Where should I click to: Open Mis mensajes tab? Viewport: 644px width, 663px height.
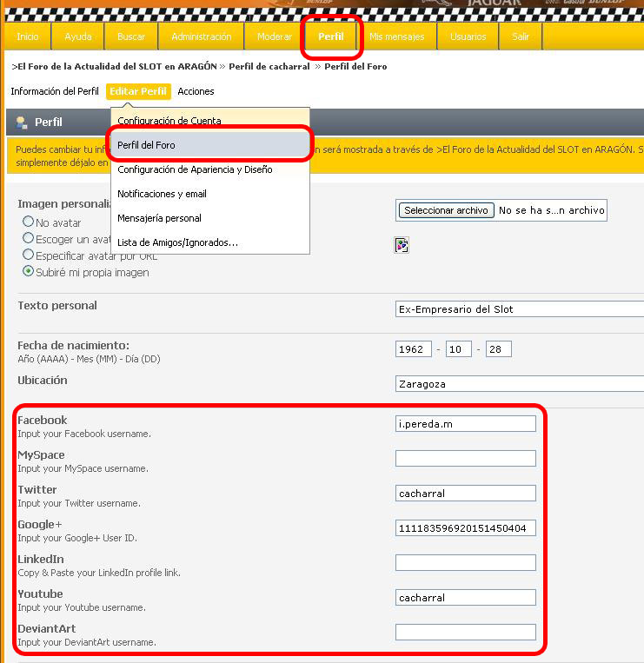396,36
